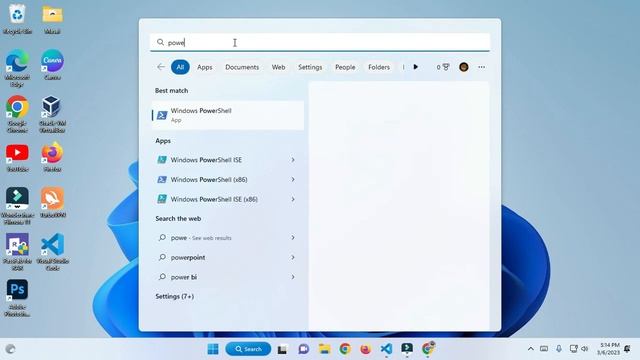Open the Firefox desktop shortcut
Viewport: 640px width, 360px height.
[52, 158]
